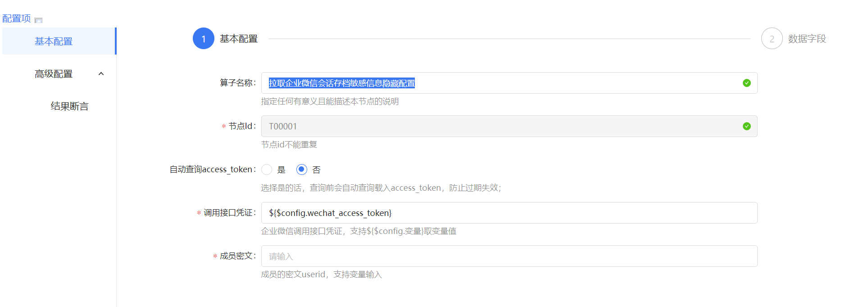The width and height of the screenshot is (868, 307).
Task: Click the 基本配置 step title
Action: click(238, 39)
